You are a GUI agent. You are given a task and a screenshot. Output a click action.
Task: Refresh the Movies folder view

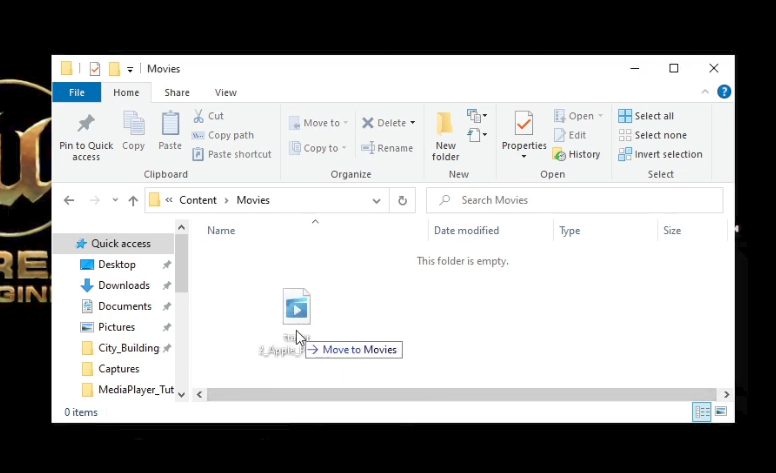click(x=402, y=200)
